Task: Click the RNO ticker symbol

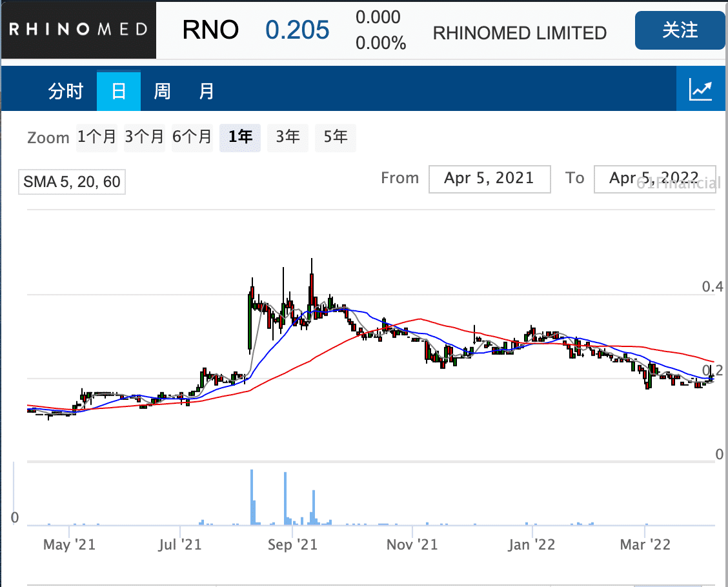Action: pyautogui.click(x=210, y=30)
